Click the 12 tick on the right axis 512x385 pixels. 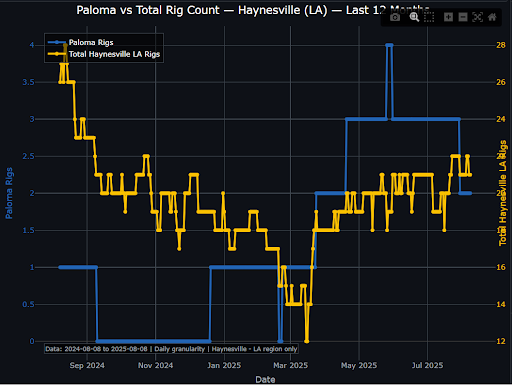point(501,341)
